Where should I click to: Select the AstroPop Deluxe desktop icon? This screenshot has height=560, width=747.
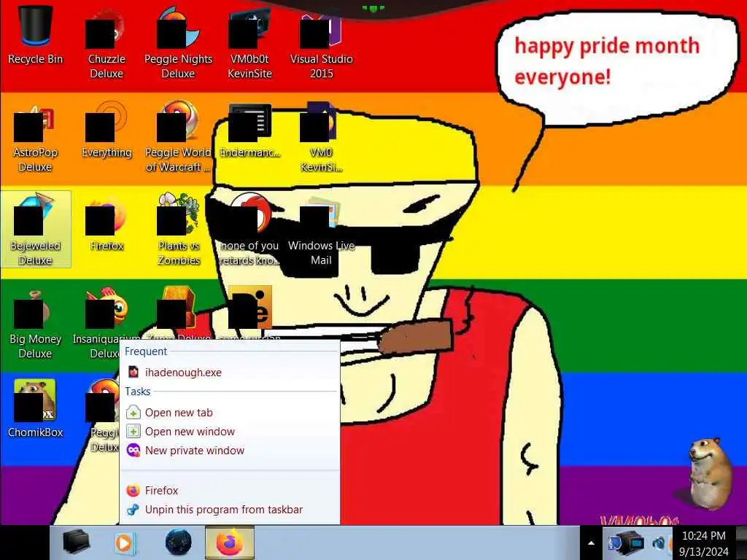[35, 138]
